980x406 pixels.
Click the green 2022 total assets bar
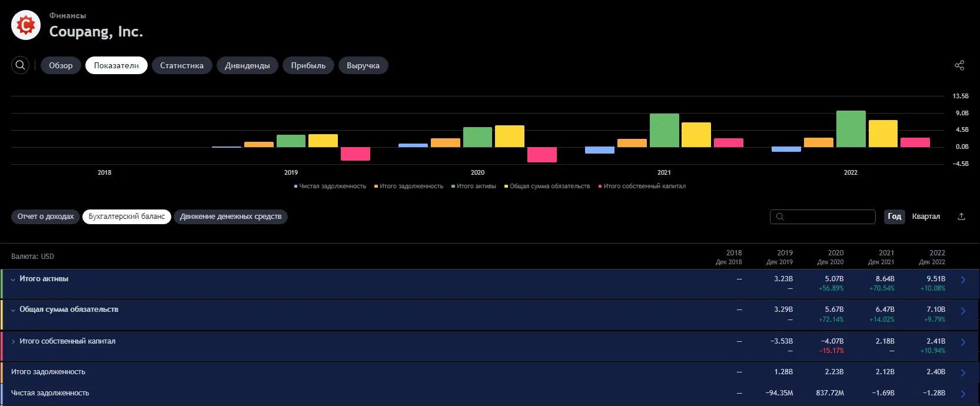click(851, 129)
